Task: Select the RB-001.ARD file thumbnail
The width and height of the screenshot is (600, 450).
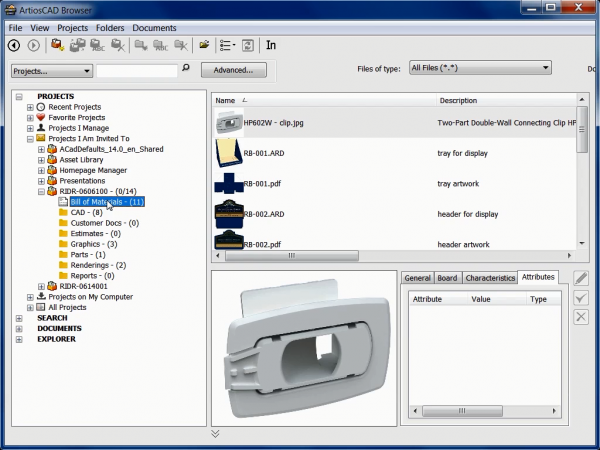Action: 229,155
